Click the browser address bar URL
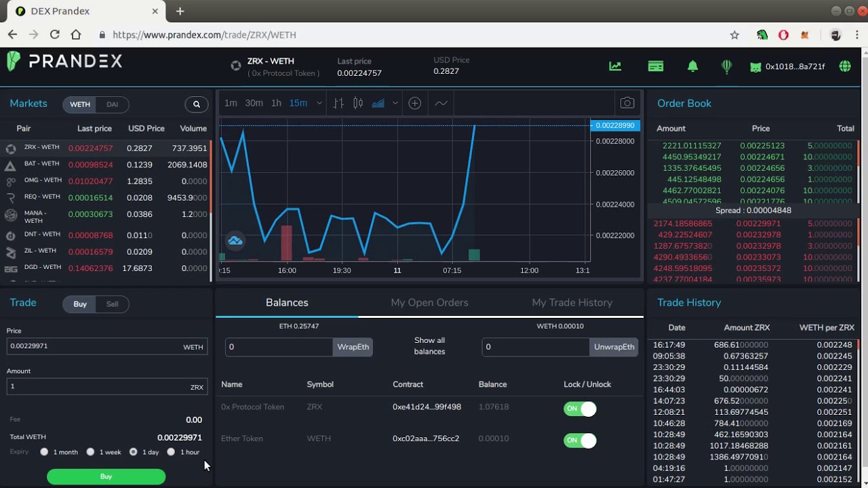The image size is (868, 488). click(x=204, y=35)
